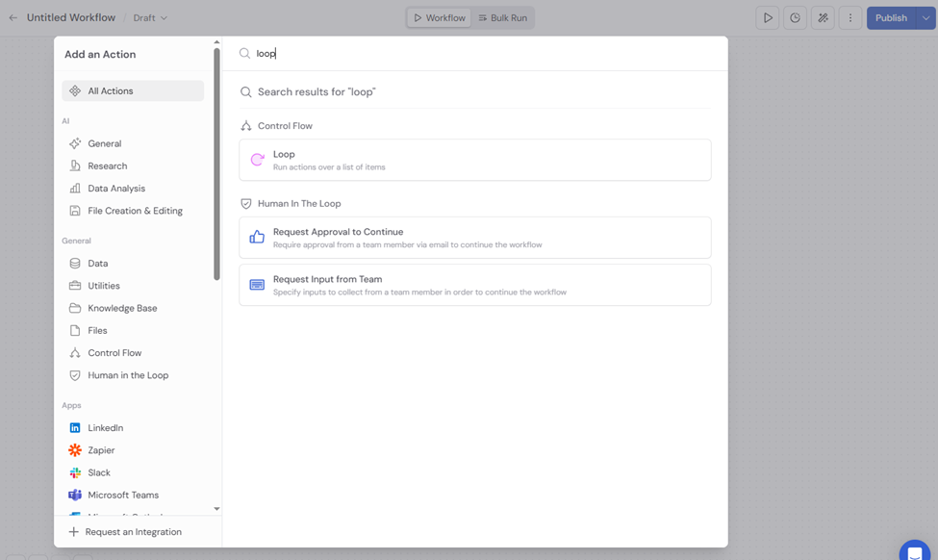Click the search magnifier icon in search box
Screen dimensions: 938x560
(244, 53)
